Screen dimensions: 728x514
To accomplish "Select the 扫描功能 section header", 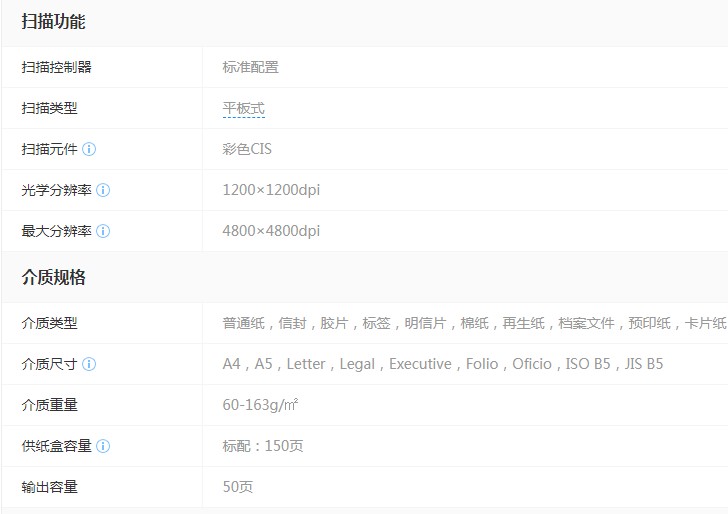I will point(53,22).
